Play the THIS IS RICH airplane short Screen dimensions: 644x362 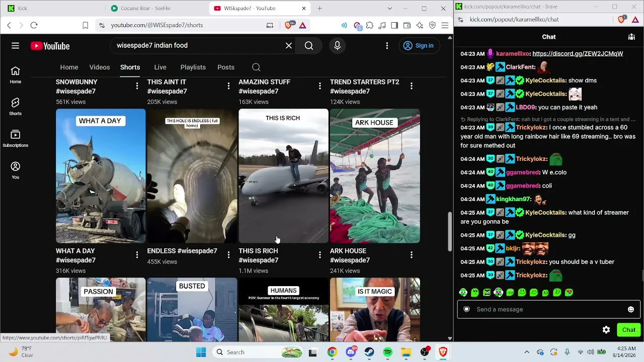[283, 176]
